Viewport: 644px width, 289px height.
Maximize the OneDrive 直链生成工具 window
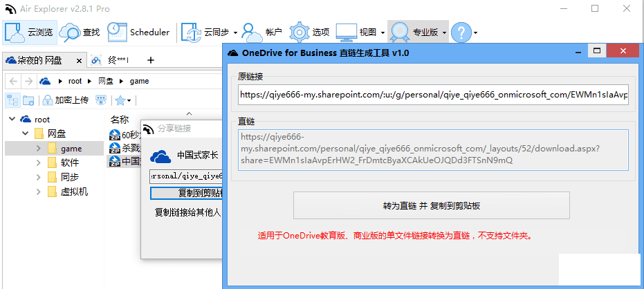click(x=597, y=51)
